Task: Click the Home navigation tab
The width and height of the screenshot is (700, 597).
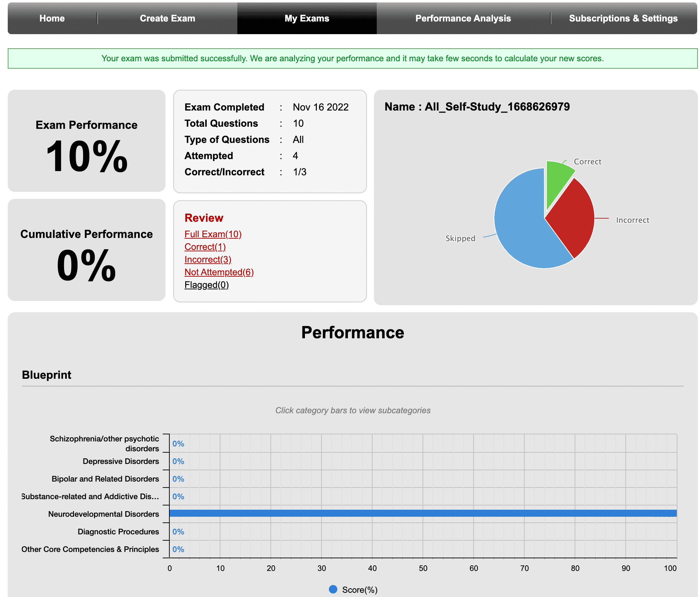Action: (52, 18)
